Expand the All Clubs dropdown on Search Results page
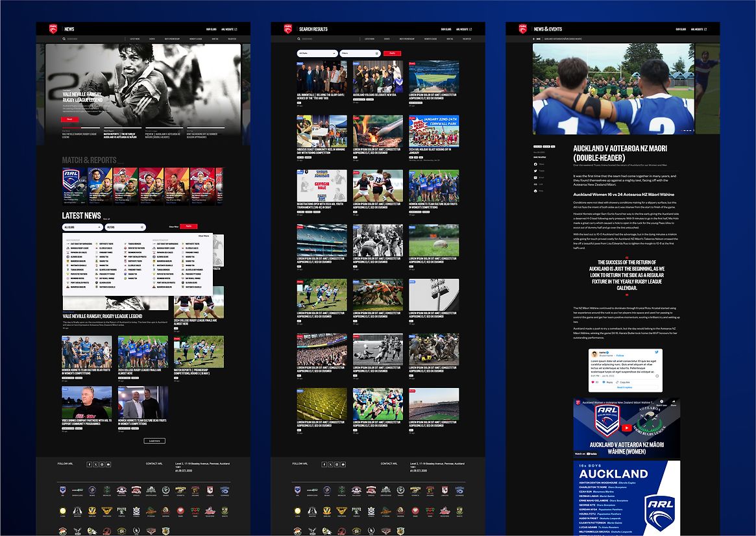Image resolution: width=756 pixels, height=536 pixels. click(317, 53)
